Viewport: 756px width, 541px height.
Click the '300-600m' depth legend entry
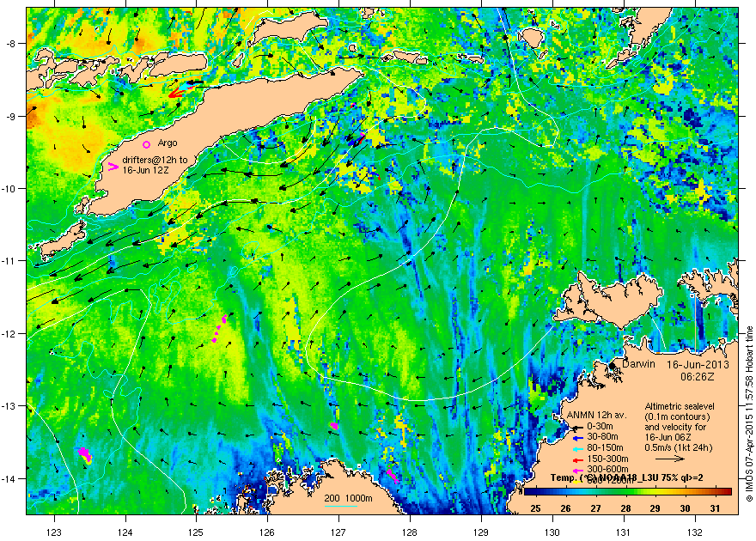click(x=607, y=469)
